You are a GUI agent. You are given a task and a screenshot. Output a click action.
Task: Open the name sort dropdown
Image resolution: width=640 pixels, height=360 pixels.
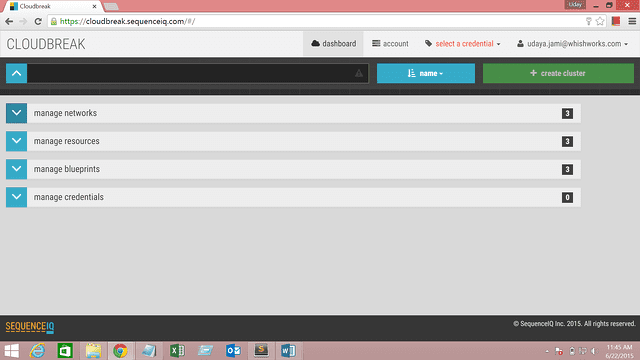(x=426, y=73)
